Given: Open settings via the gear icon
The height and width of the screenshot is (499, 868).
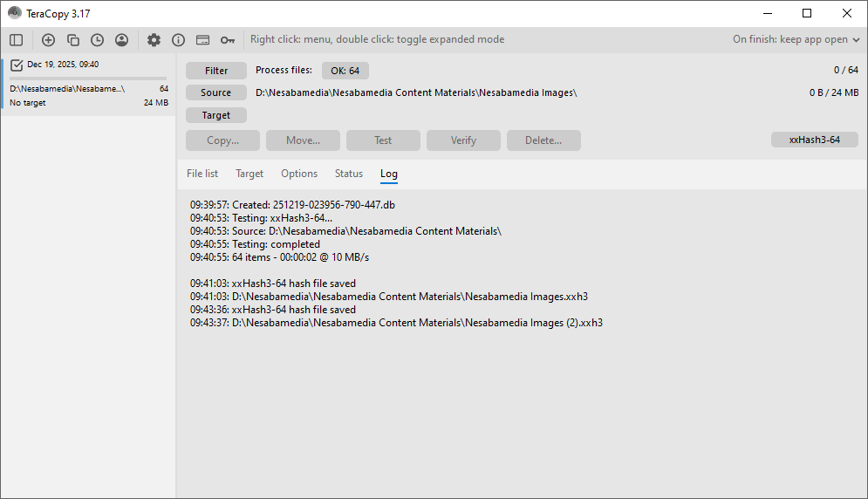Looking at the screenshot, I should click(x=154, y=40).
